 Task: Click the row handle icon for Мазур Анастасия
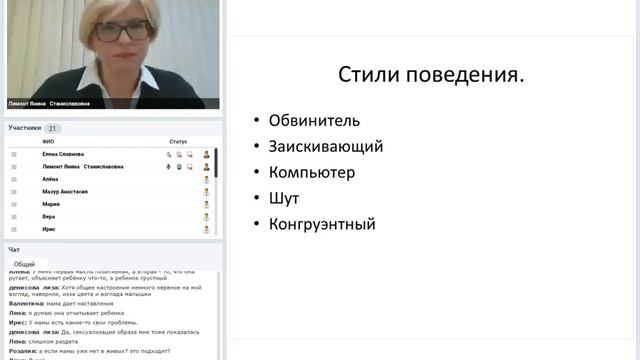point(14,192)
